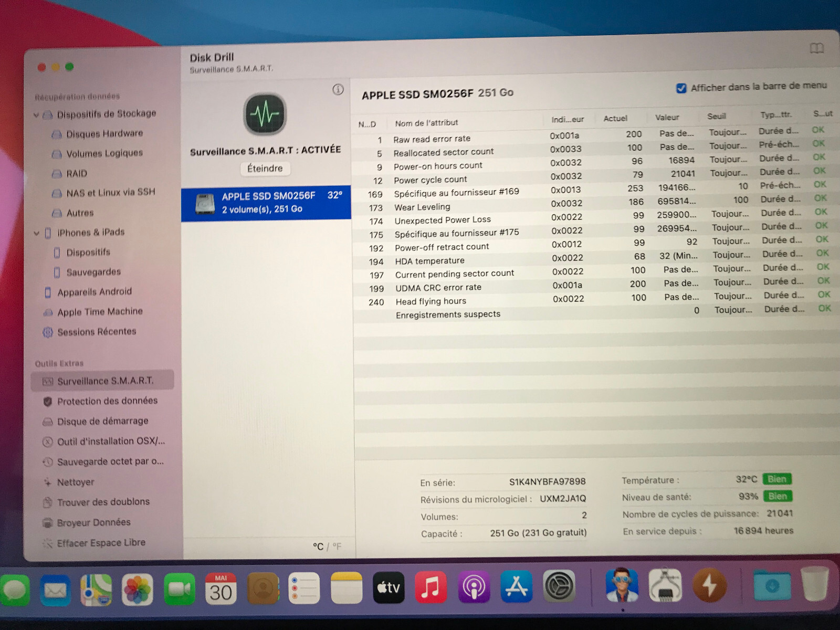The height and width of the screenshot is (630, 840).
Task: Click the N...D column header
Action: click(x=367, y=124)
